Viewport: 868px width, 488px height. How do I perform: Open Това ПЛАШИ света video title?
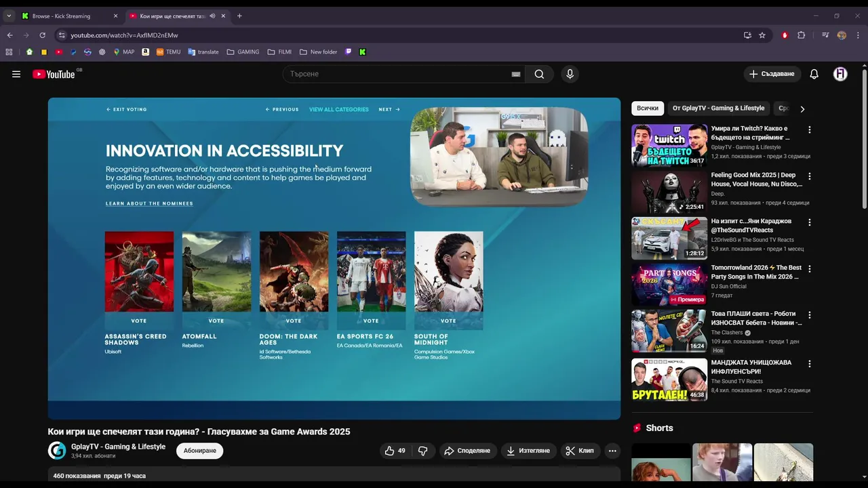click(x=757, y=319)
